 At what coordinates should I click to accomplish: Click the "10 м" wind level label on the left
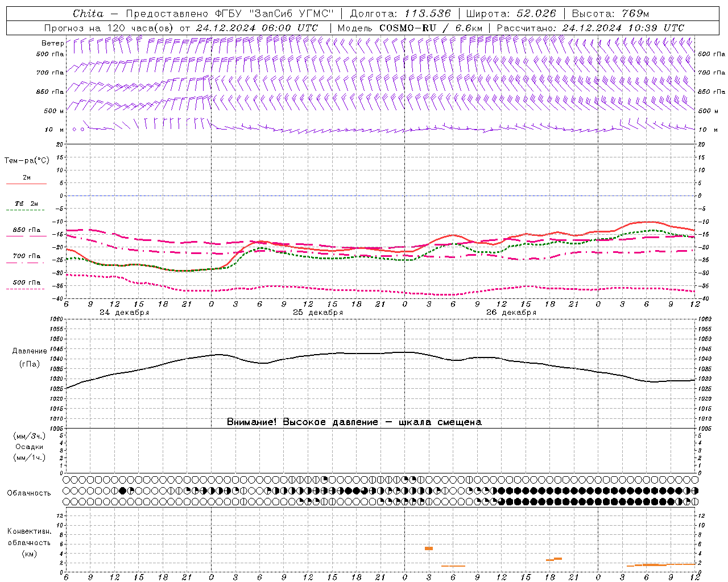point(55,130)
